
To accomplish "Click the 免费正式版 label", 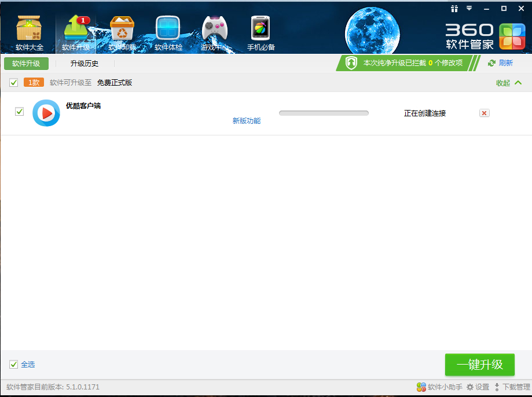I will tap(115, 82).
